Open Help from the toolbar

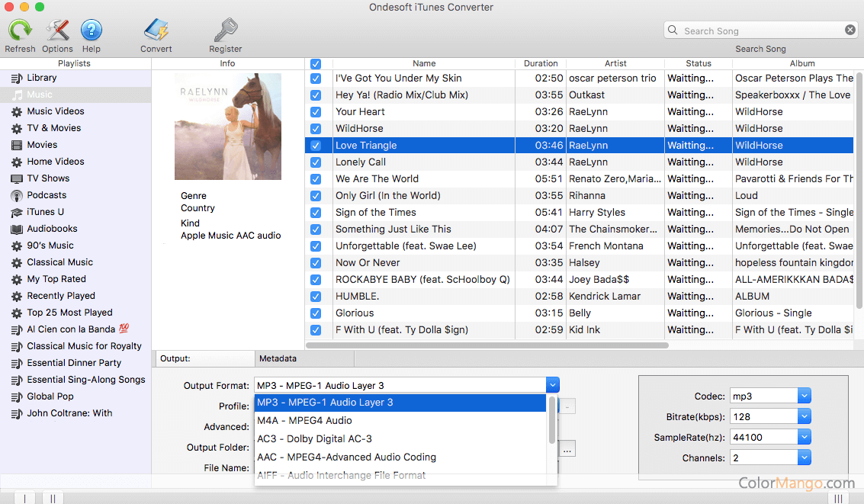(x=91, y=30)
